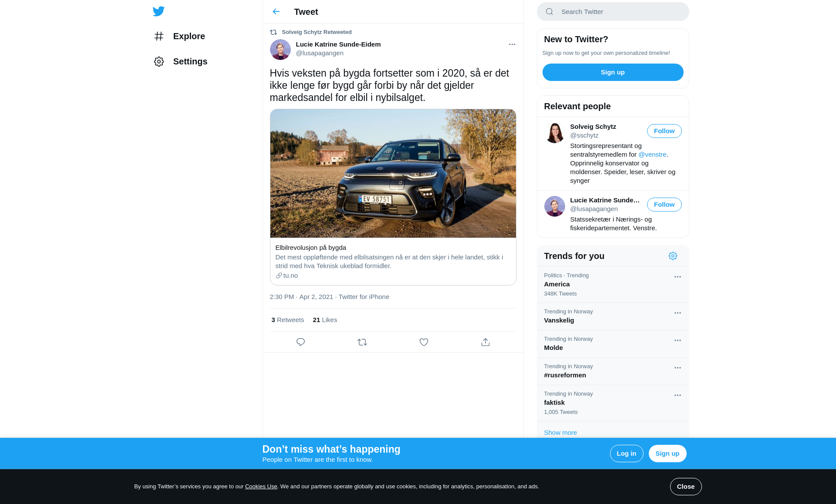Open the Explore hashtag icon
This screenshot has height=504, width=836.
click(x=159, y=36)
